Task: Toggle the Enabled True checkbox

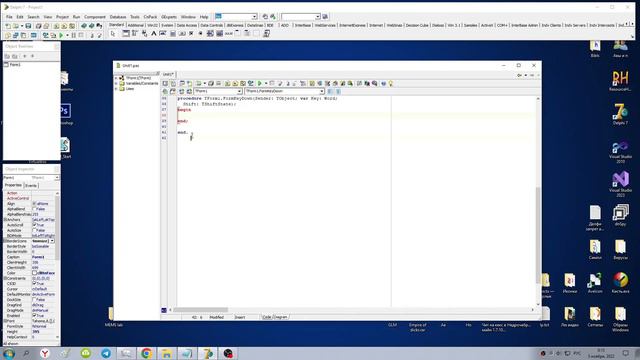Action: pyautogui.click(x=35, y=316)
